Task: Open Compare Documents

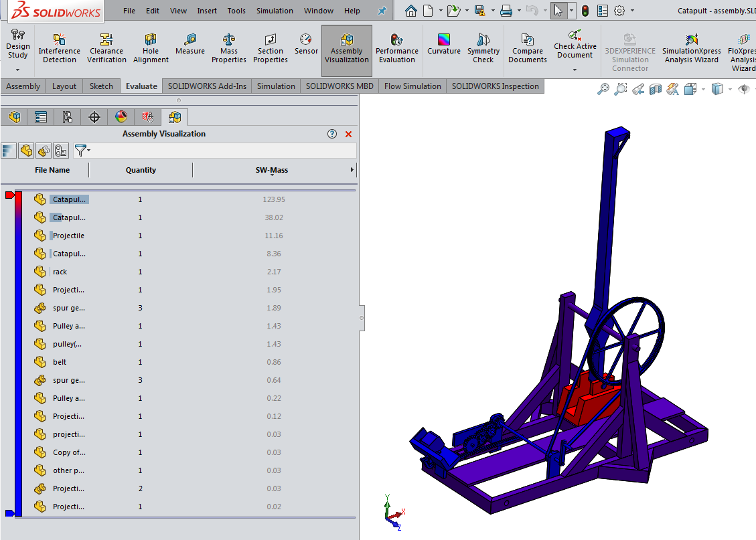Action: (528, 49)
